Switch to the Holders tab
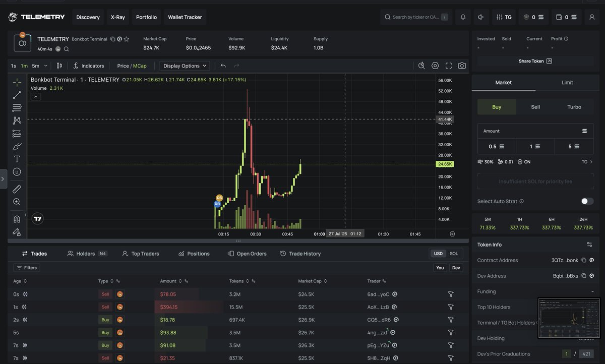605x364 pixels. click(87, 254)
